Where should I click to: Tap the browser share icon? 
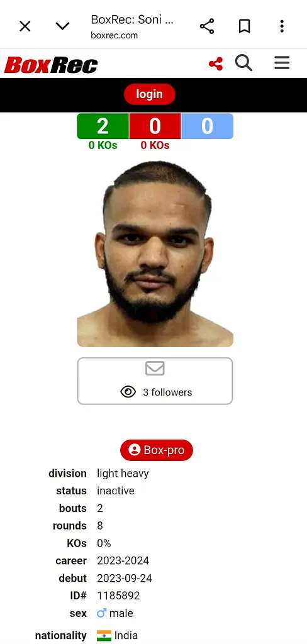(207, 26)
